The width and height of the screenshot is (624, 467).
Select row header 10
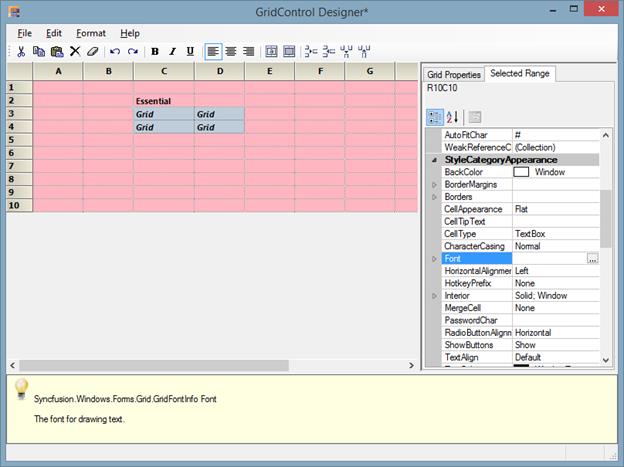20,205
